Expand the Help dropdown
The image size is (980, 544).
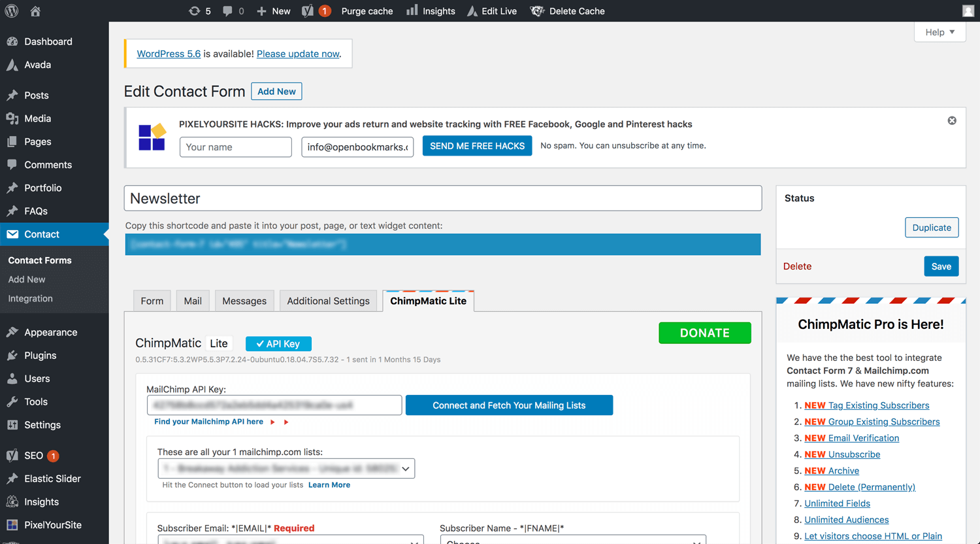(939, 32)
